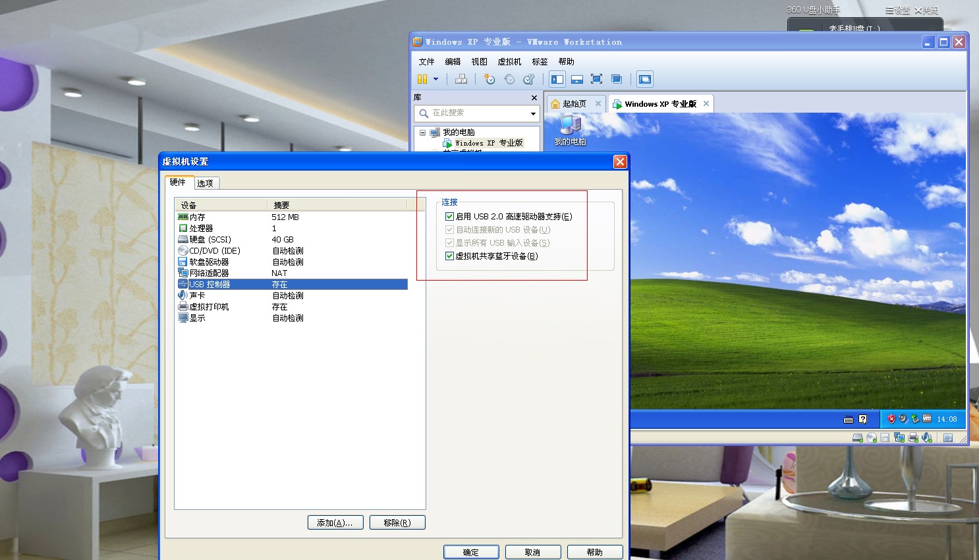979x560 pixels.
Task: Send Ctrl+Alt+Del using the toolbar keys icon
Action: (x=461, y=79)
